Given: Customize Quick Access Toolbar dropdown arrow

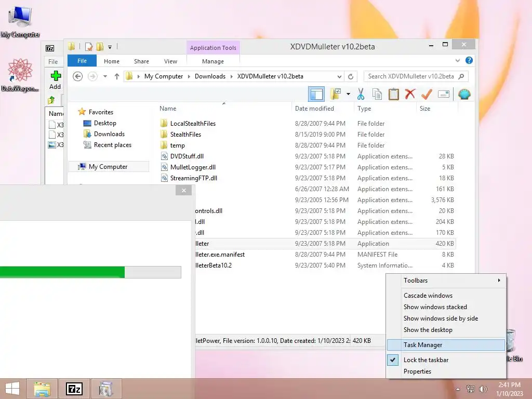Looking at the screenshot, I should click(x=110, y=47).
